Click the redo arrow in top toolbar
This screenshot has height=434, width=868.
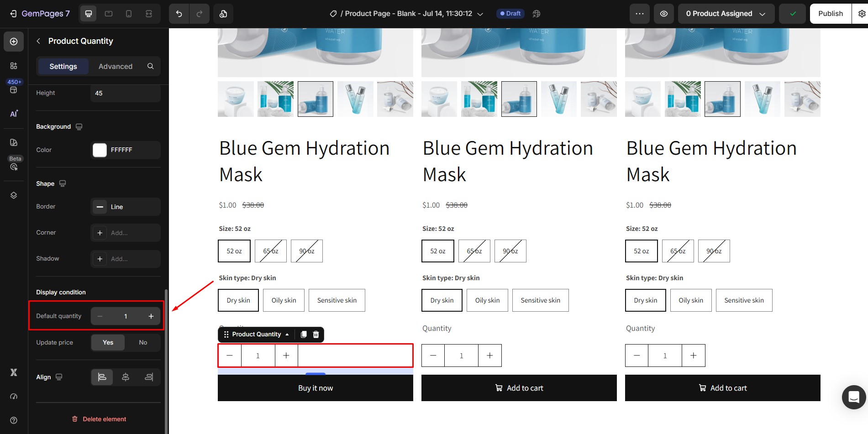[200, 14]
